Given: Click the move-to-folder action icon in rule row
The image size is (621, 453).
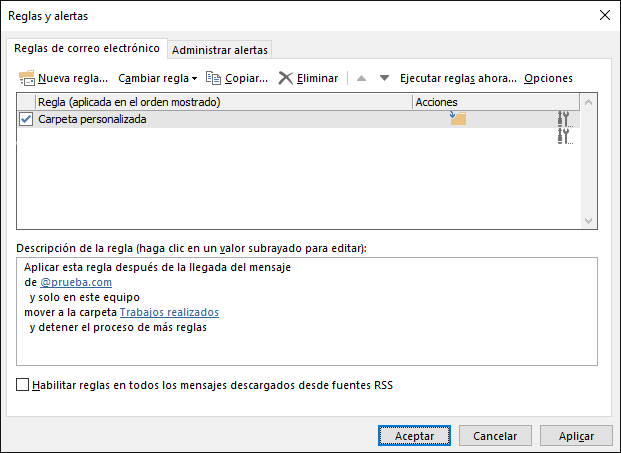Looking at the screenshot, I should [458, 119].
